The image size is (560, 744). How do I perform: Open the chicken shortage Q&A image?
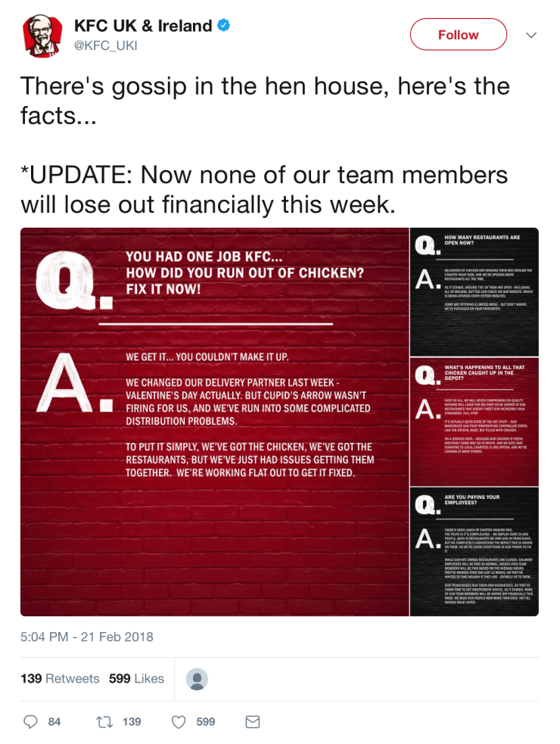coord(280,422)
